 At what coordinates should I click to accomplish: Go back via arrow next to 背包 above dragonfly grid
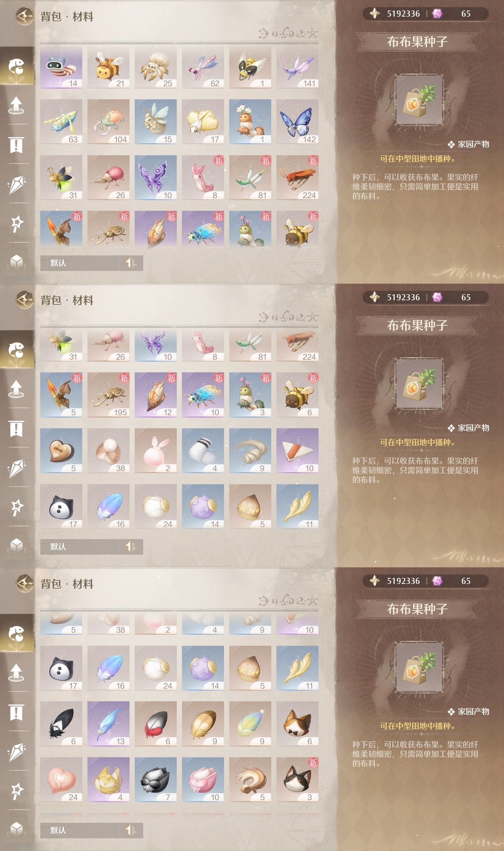click(x=25, y=16)
